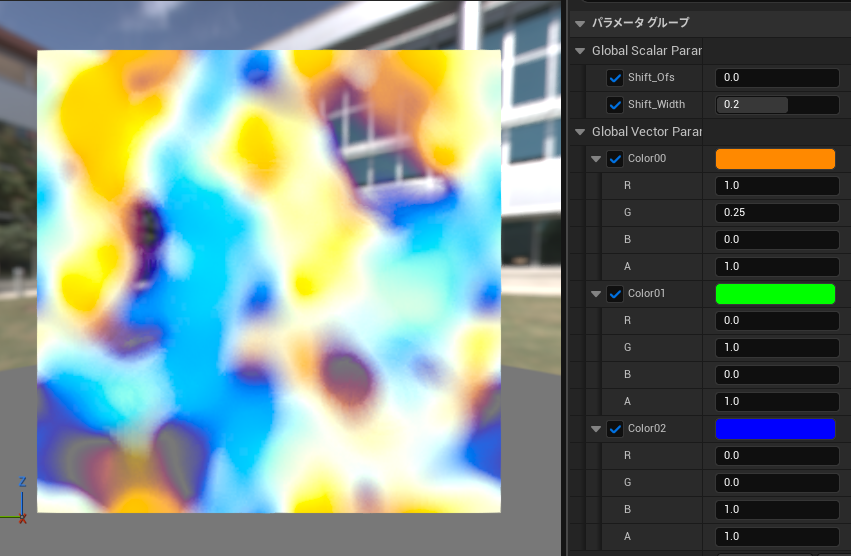Click the Color02 B channel value field

point(777,510)
